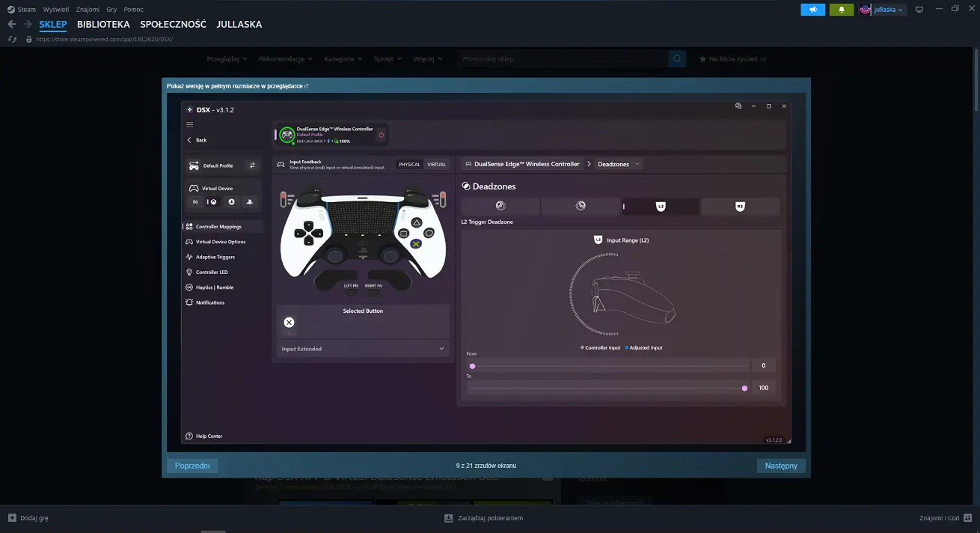Click the Następny button

pos(781,466)
